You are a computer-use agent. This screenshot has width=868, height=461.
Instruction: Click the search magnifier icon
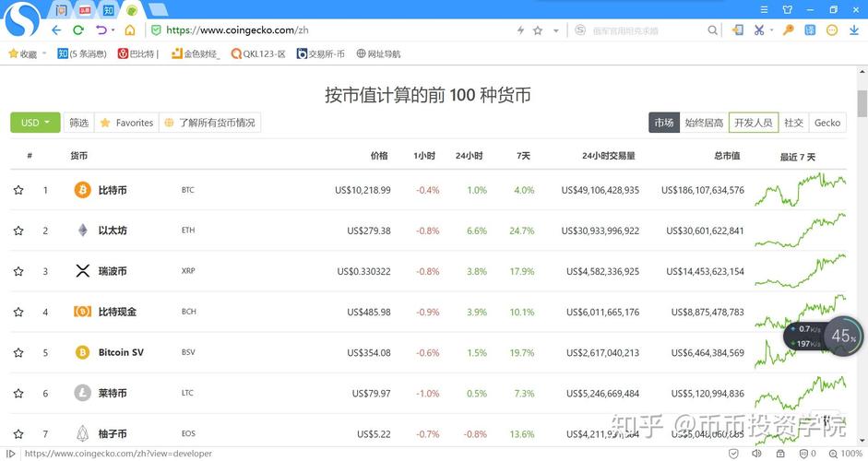pyautogui.click(x=713, y=30)
